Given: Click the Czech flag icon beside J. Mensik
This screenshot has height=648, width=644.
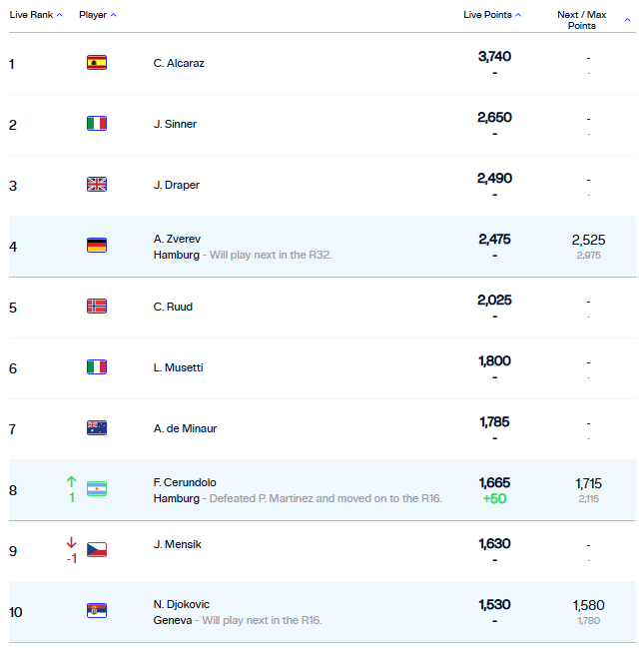Looking at the screenshot, I should tap(97, 550).
